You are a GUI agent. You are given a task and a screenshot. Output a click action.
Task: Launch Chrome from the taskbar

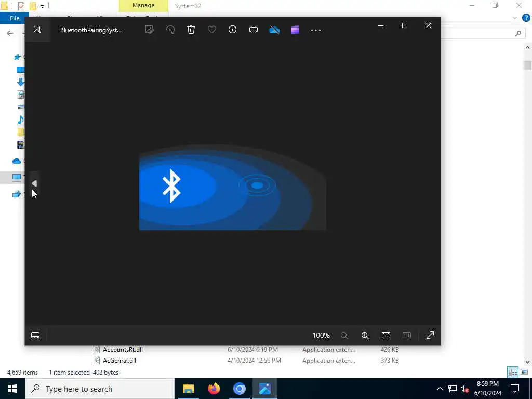click(239, 389)
